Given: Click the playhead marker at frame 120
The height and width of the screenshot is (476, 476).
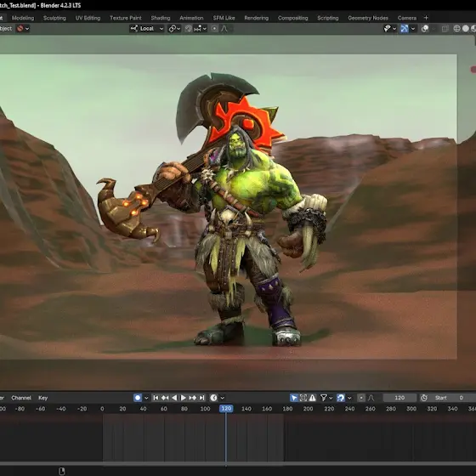Looking at the screenshot, I should 226,409.
